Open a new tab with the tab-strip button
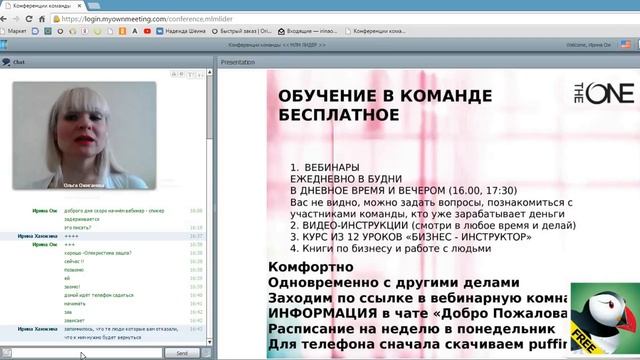The height and width of the screenshot is (360, 640). [x=94, y=6]
